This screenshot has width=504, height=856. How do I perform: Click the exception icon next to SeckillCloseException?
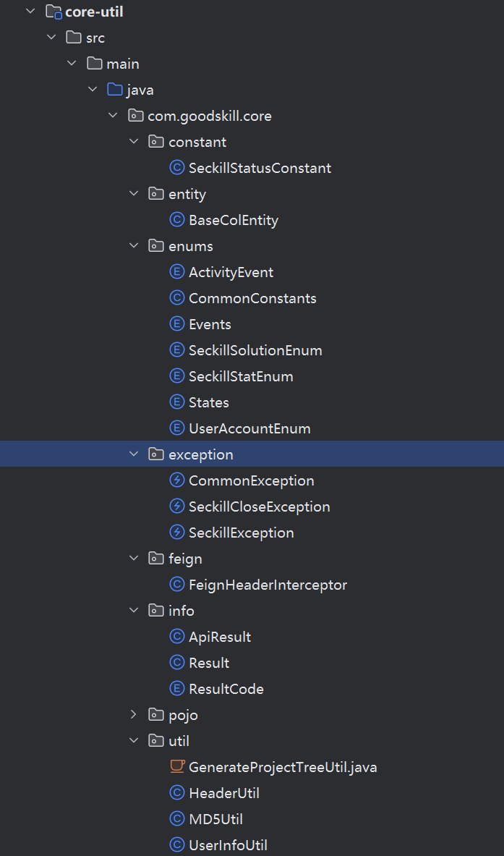(x=176, y=507)
